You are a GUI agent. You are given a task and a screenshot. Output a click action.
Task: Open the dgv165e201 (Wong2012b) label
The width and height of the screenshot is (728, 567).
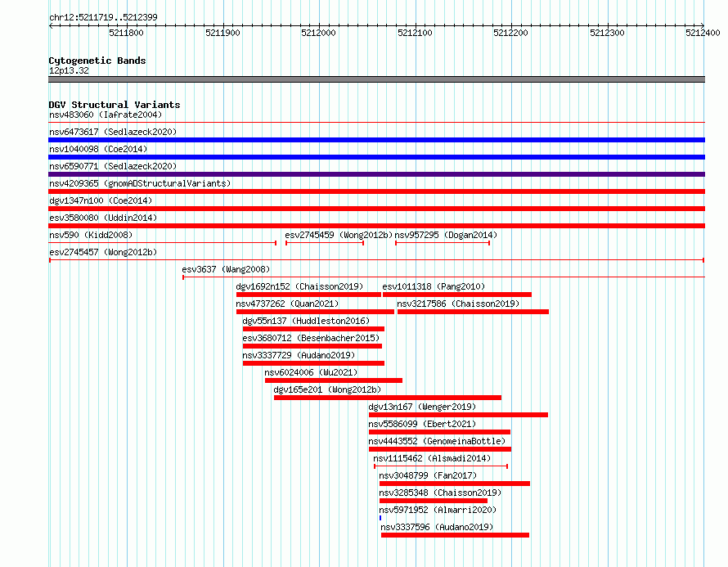tap(327, 389)
